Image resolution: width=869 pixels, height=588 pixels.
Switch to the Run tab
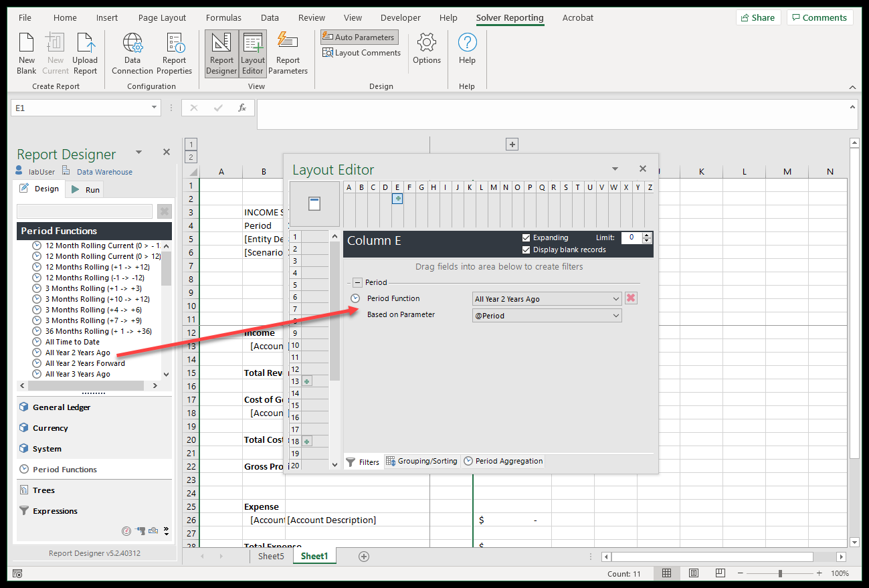86,190
